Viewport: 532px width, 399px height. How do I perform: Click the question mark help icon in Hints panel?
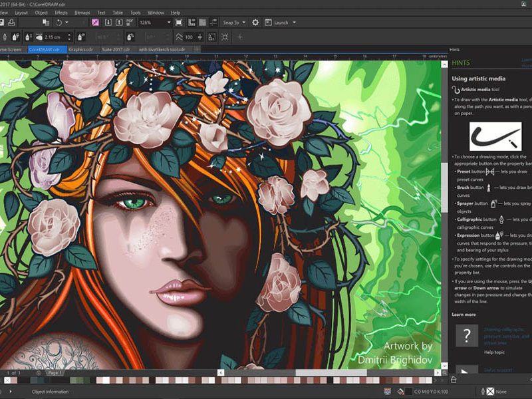(x=467, y=336)
